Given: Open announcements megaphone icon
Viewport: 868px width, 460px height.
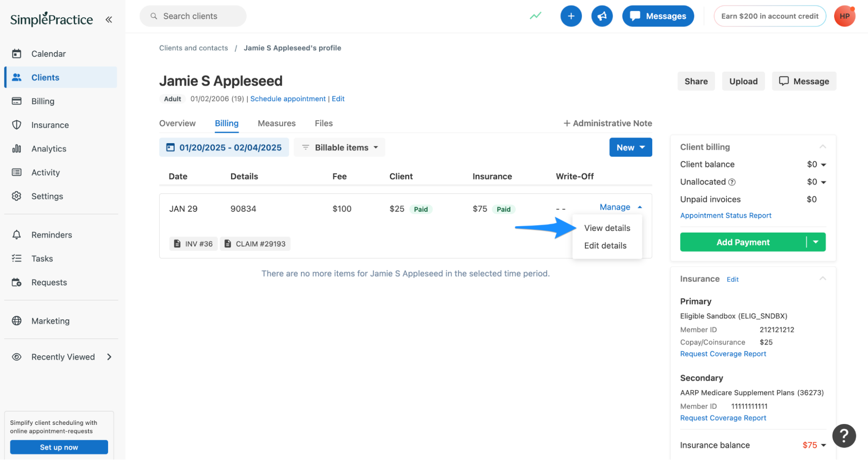Looking at the screenshot, I should coord(602,16).
